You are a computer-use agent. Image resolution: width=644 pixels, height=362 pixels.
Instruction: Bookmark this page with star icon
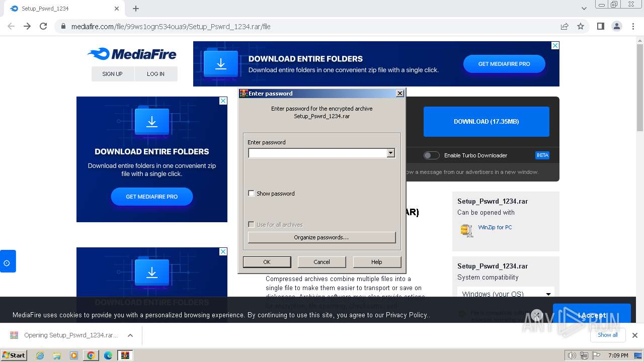581,26
